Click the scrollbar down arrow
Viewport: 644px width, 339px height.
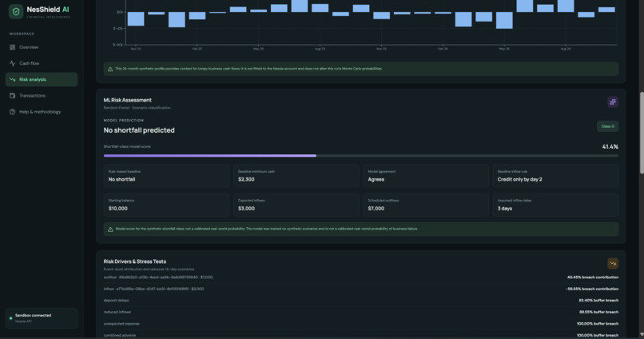pos(641,335)
